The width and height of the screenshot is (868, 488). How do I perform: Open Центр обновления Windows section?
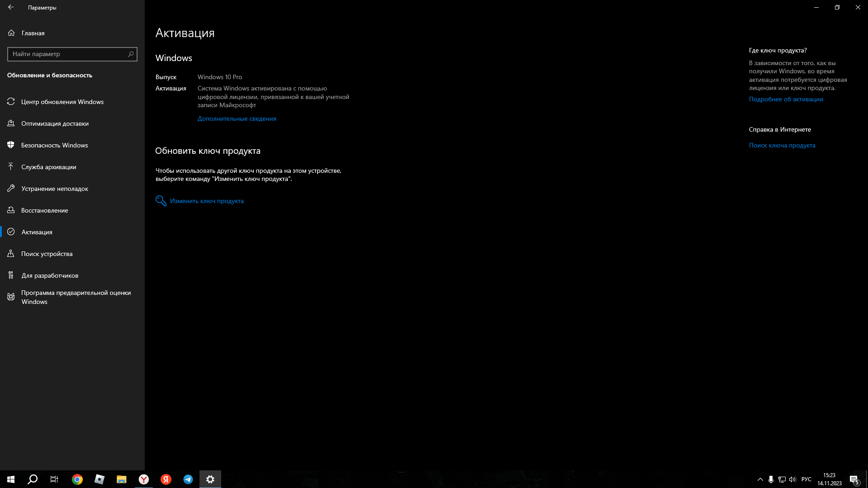(72, 102)
